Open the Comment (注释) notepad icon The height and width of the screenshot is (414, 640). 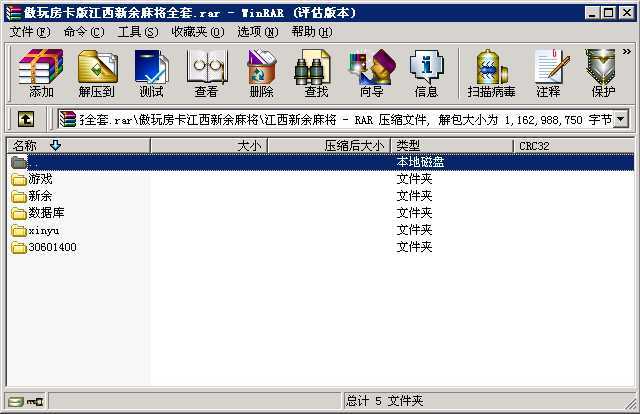coord(548,73)
